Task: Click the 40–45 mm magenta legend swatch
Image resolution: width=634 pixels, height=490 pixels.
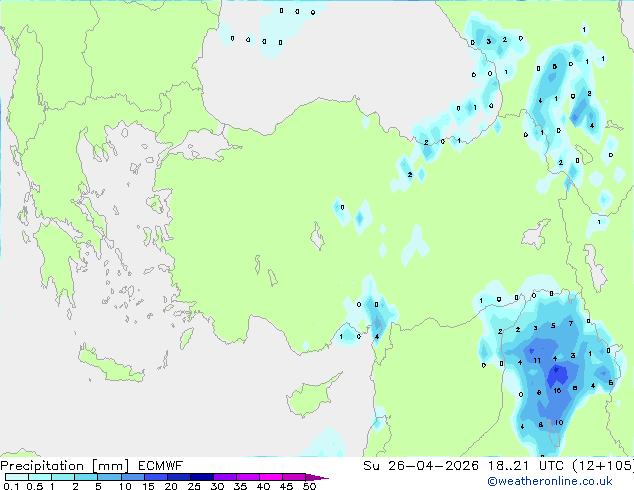Action: (271, 477)
